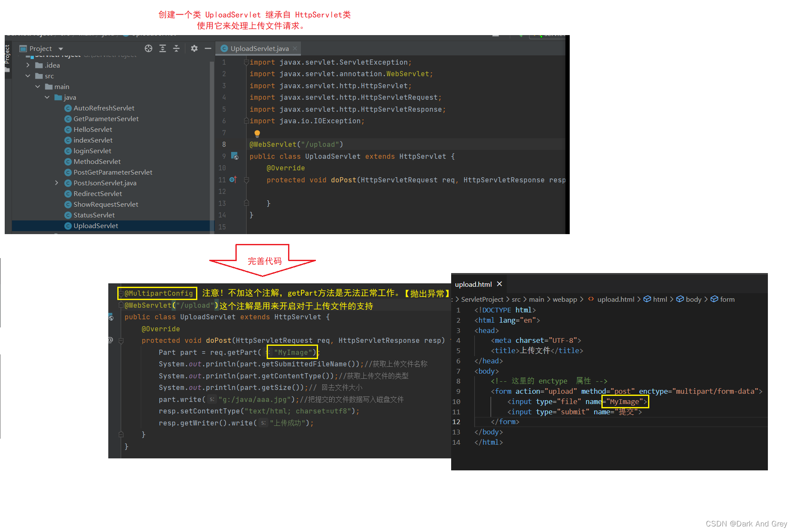Image resolution: width=794 pixels, height=532 pixels.
Task: Close the upload.html tab
Action: pos(500,284)
